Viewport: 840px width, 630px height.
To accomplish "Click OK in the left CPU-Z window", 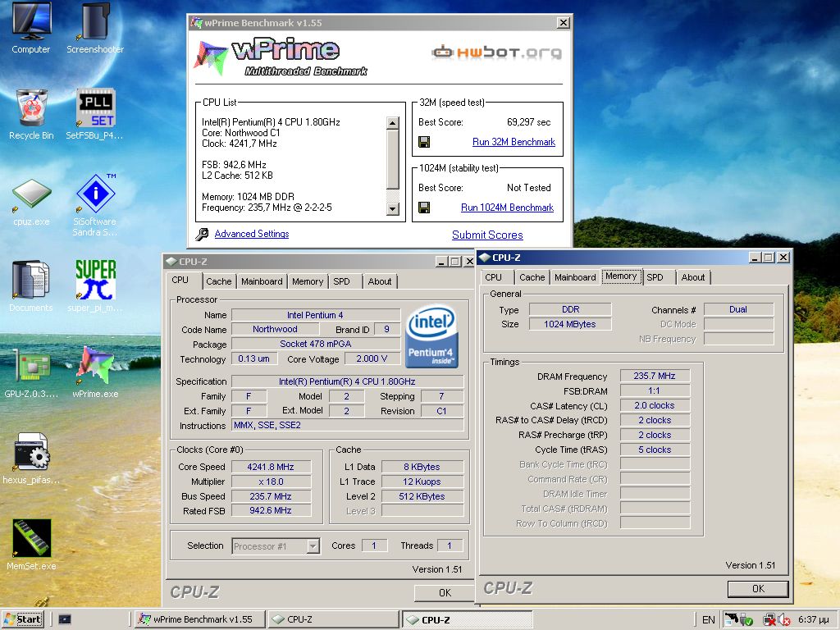I will point(445,593).
